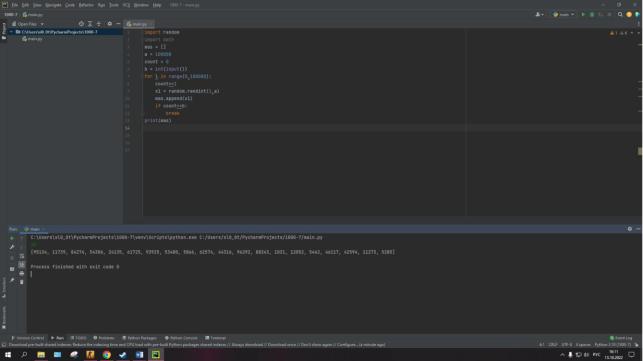Click the orange IDE updates icon

click(x=629, y=14)
